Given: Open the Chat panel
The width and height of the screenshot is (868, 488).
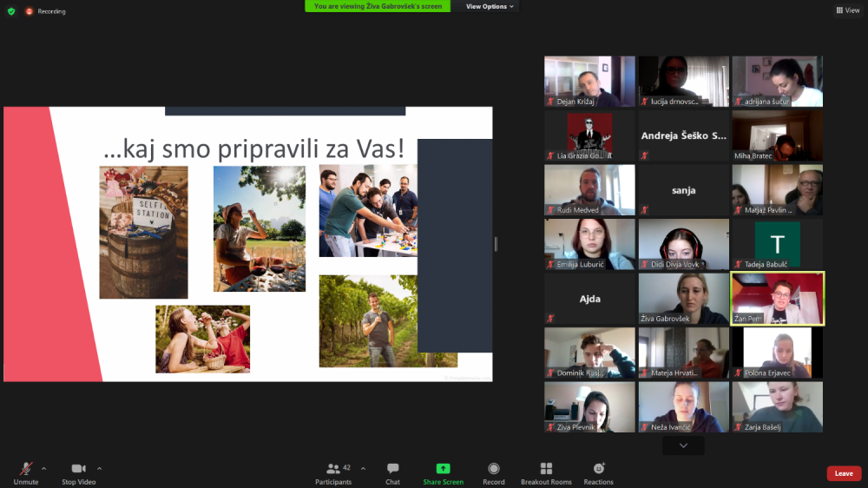Looking at the screenshot, I should click(392, 472).
